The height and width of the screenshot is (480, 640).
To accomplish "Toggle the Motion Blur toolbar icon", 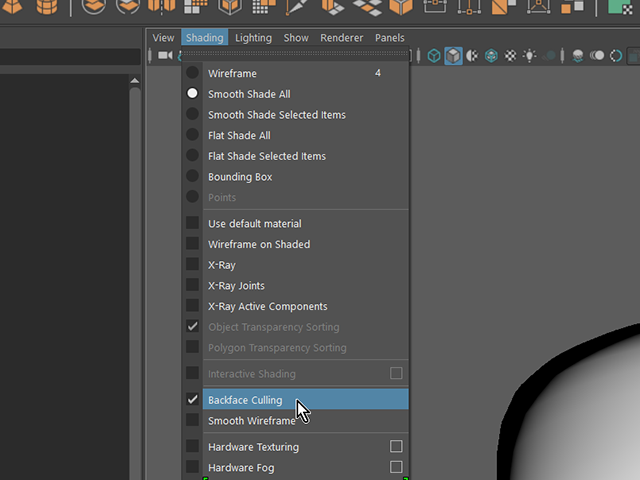I will (597, 56).
